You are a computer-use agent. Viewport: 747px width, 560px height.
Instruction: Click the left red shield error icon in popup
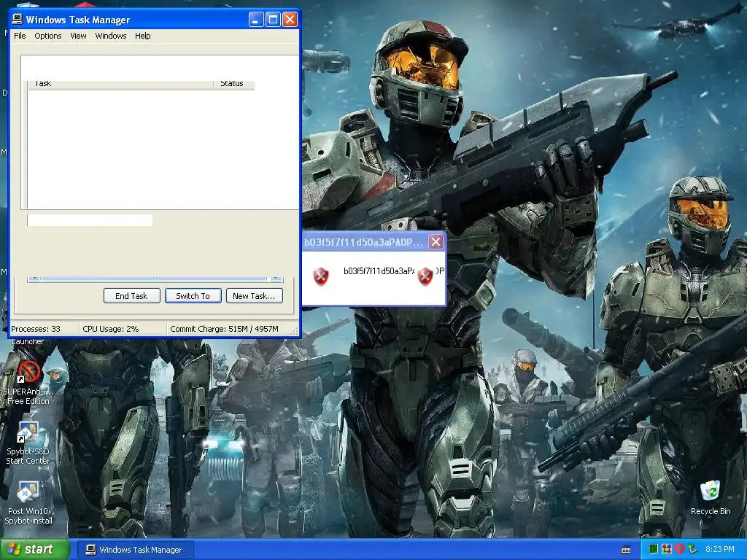click(321, 276)
